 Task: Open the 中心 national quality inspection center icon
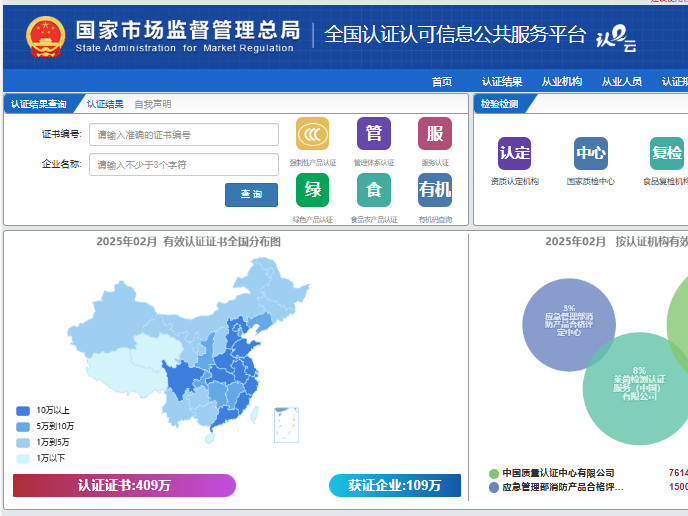click(591, 153)
